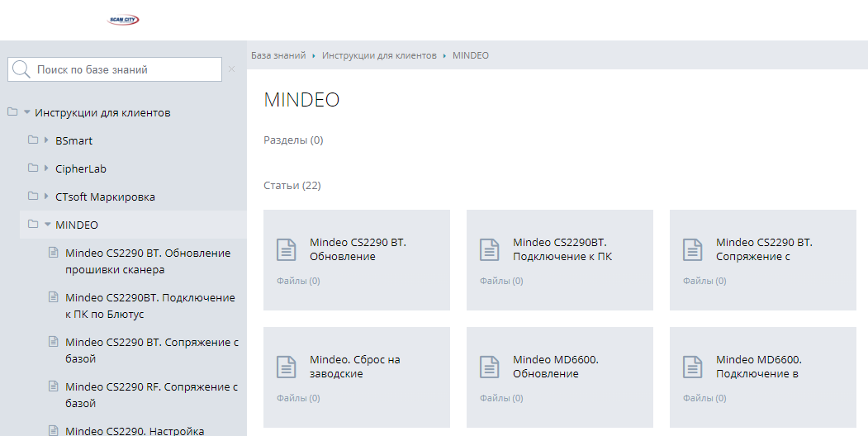Expand the BSmart folder arrow
This screenshot has height=436, width=868.
(x=46, y=140)
